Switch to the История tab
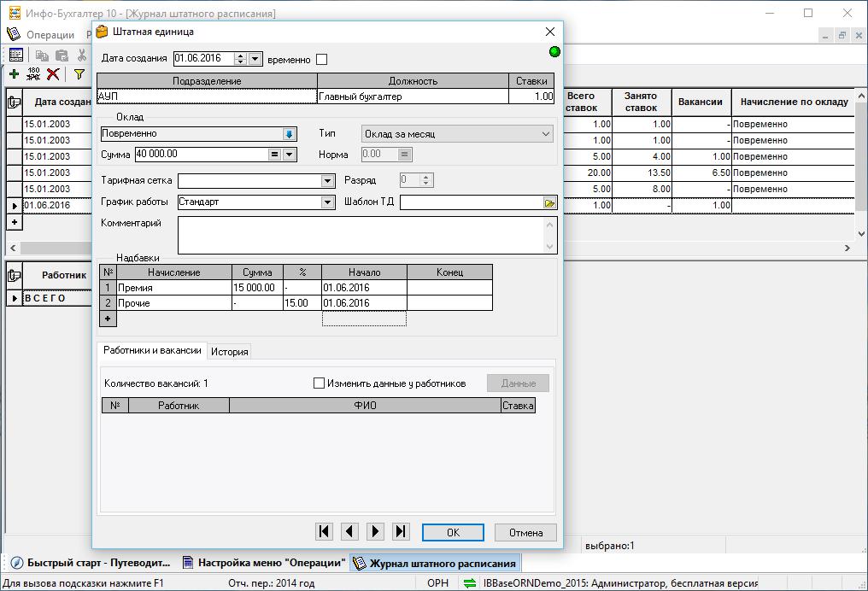This screenshot has width=868, height=591. click(230, 352)
